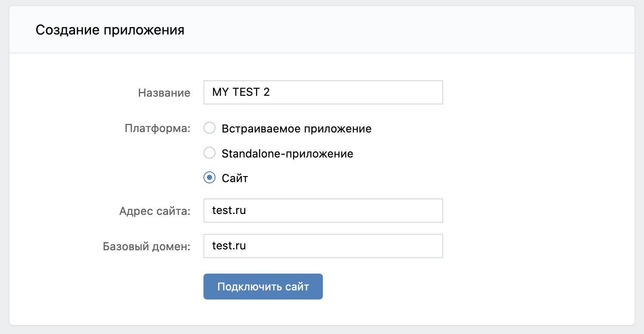Select the Сайт radio button
This screenshot has height=334, width=644.
click(209, 177)
